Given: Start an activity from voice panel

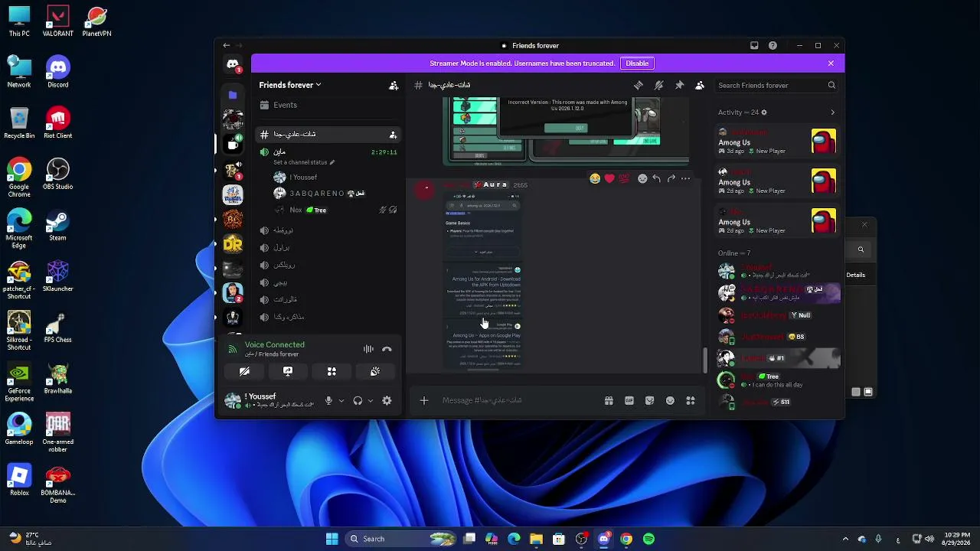Looking at the screenshot, I should point(332,371).
